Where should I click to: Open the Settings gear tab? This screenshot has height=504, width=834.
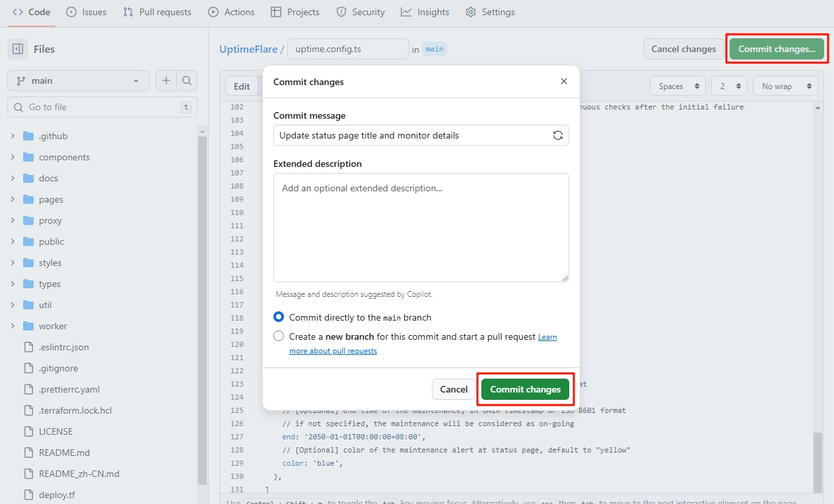coord(490,12)
